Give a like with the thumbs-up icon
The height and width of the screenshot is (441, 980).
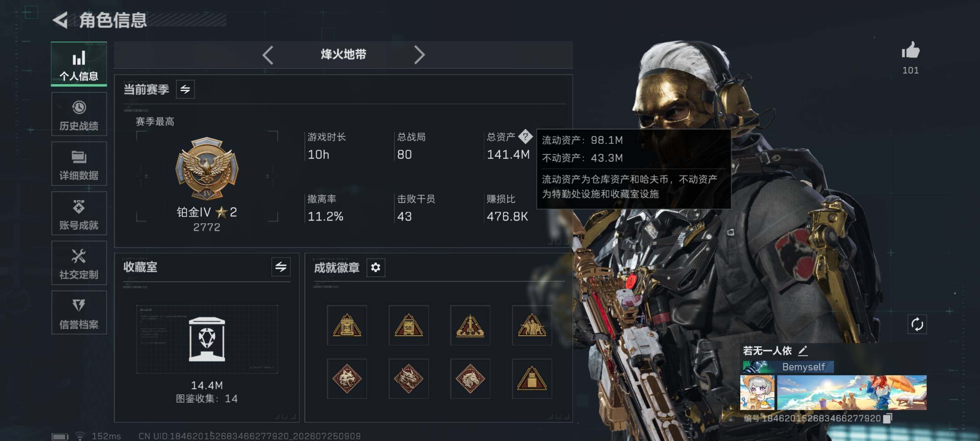(910, 50)
